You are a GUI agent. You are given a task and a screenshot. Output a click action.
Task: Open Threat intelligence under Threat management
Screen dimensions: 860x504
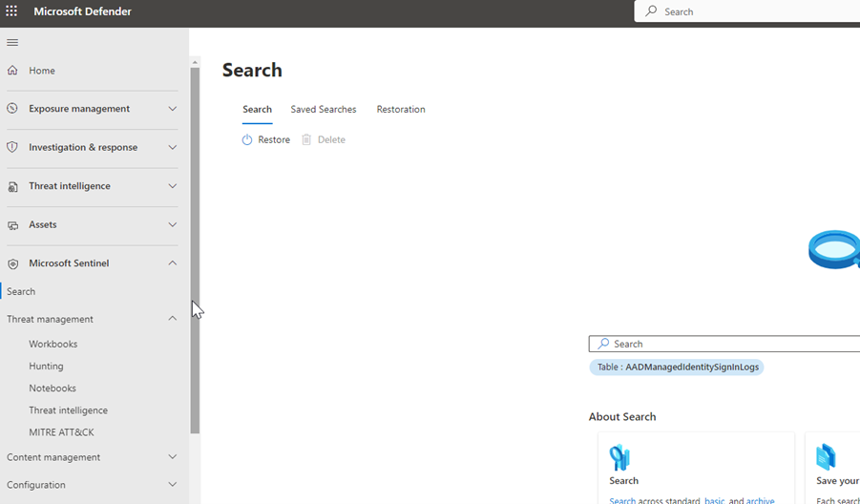(68, 410)
